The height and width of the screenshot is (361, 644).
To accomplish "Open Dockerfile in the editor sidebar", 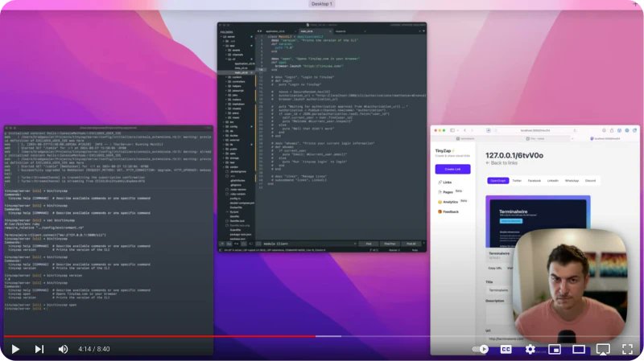I will point(236,207).
